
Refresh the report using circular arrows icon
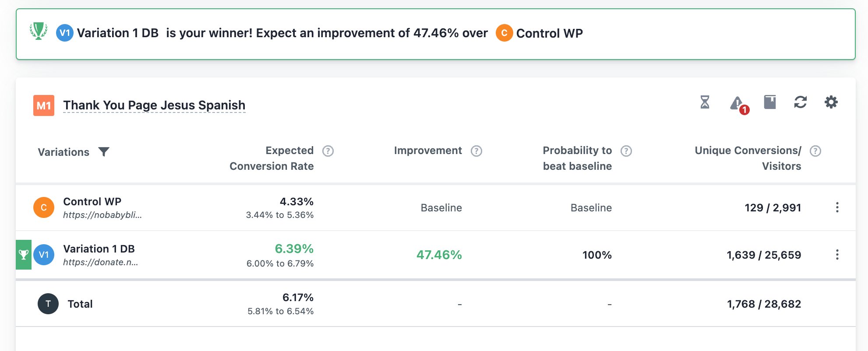click(801, 102)
